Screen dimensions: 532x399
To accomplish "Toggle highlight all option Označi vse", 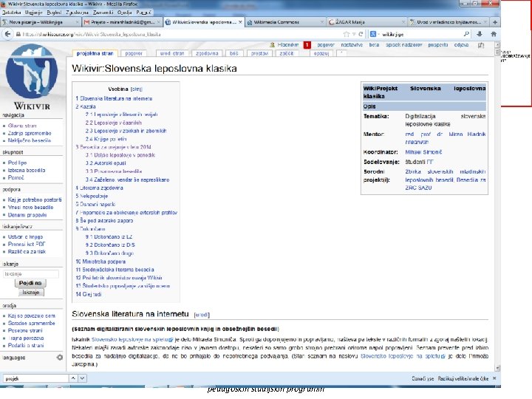I will (423, 378).
